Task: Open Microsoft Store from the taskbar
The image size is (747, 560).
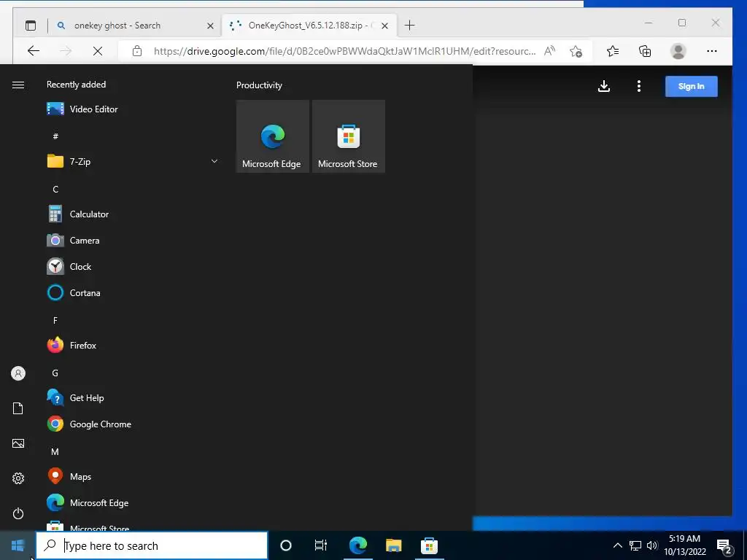Action: [x=429, y=545]
